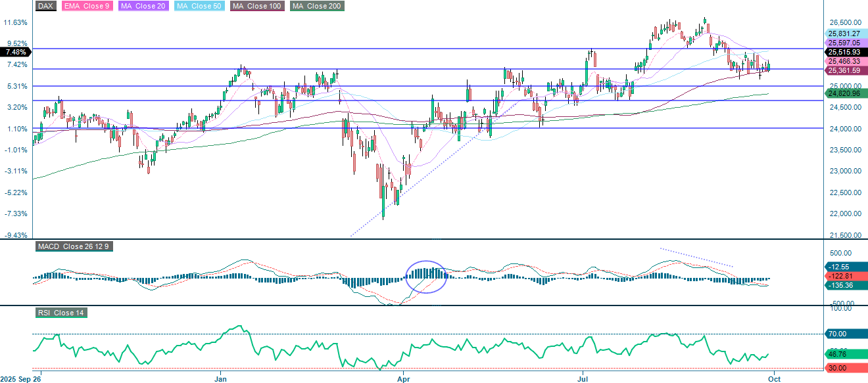Viewport: 868px width, 383px height.
Task: Select the MA Close 50 legend label
Action: (x=200, y=6)
